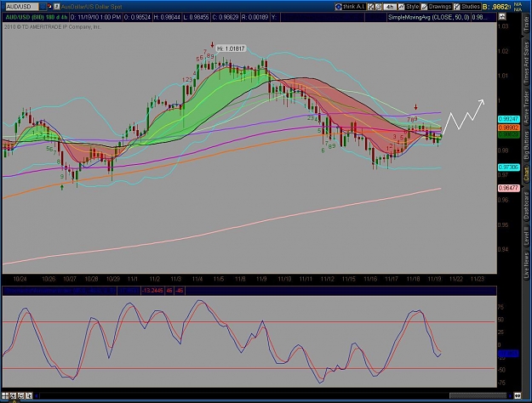The width and height of the screenshot is (532, 403).
Task: Click the left scroll arrow in the bottom bar
Action: tap(36, 395)
